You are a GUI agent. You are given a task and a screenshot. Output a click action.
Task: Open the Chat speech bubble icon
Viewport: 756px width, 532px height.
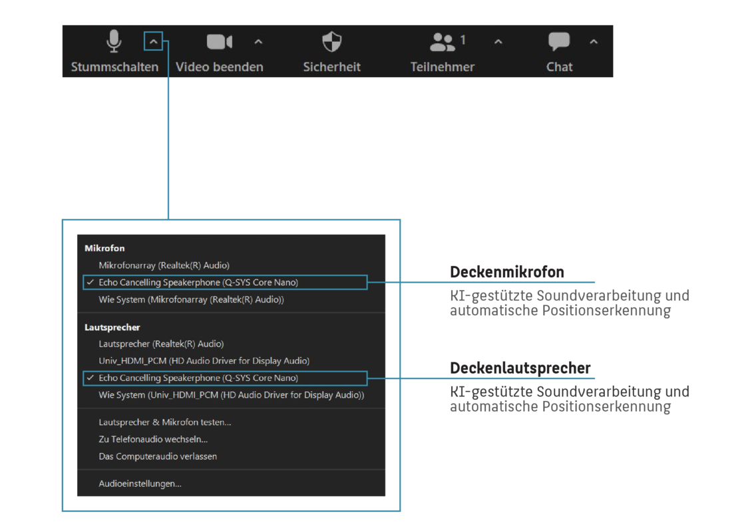[x=559, y=42]
